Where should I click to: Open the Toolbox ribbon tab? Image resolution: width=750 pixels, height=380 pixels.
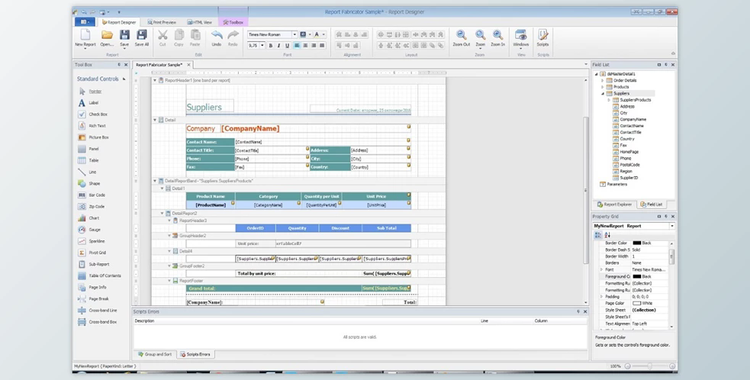click(x=233, y=22)
